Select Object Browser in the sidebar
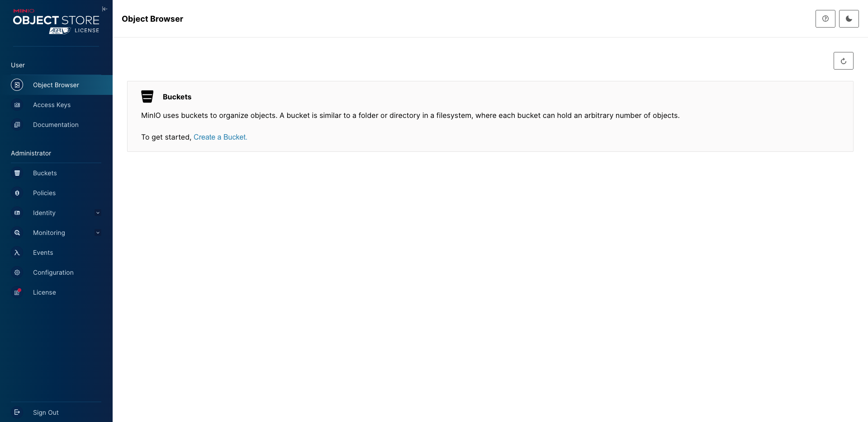The height and width of the screenshot is (422, 868). (56, 85)
